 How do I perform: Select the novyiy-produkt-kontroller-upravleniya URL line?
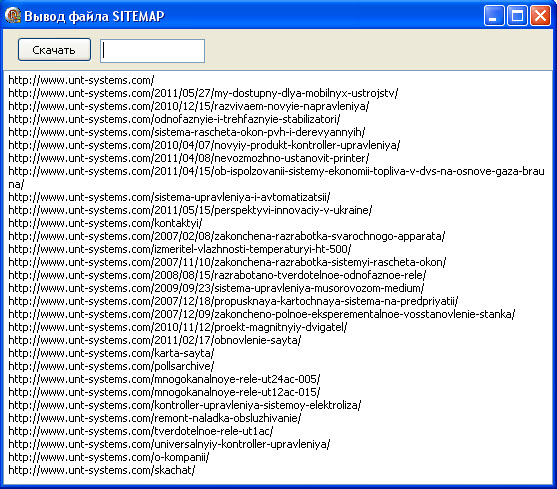pos(204,145)
